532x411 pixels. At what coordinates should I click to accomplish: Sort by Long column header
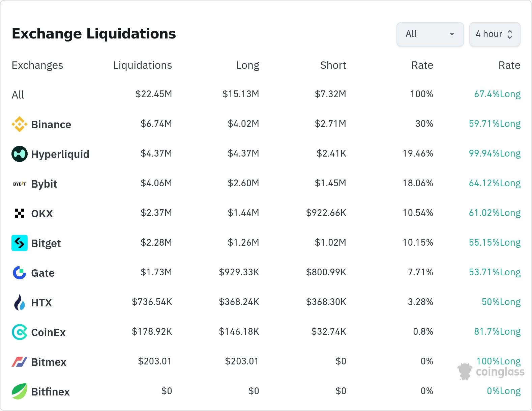pos(247,65)
